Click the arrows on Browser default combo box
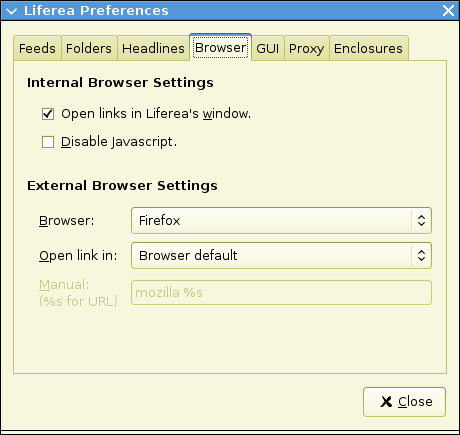 tap(421, 255)
